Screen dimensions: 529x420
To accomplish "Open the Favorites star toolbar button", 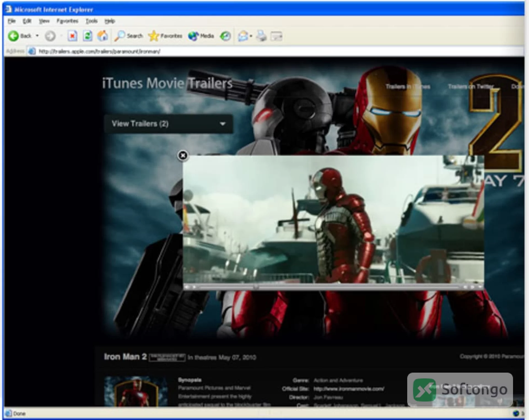I will click(165, 36).
